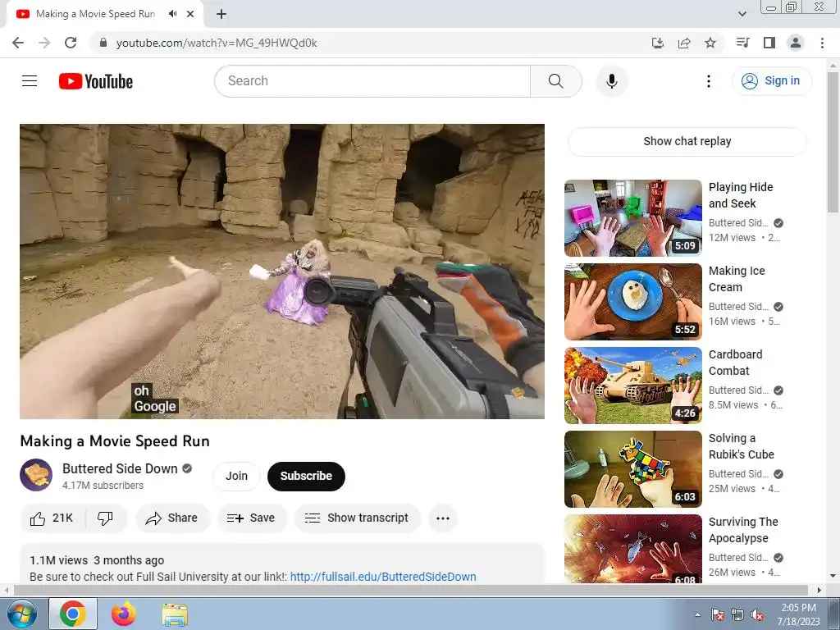The height and width of the screenshot is (630, 840).
Task: Dislike the video
Action: click(x=106, y=518)
